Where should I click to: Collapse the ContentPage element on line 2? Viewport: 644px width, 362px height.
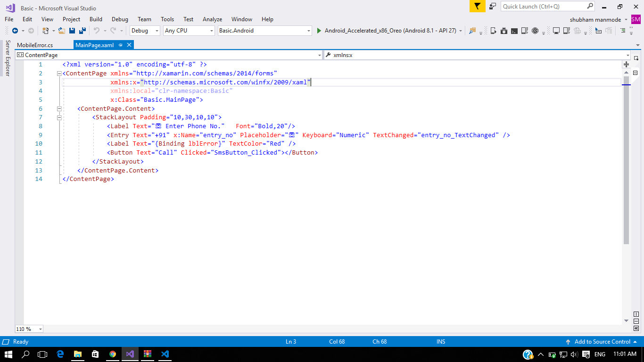(x=58, y=73)
